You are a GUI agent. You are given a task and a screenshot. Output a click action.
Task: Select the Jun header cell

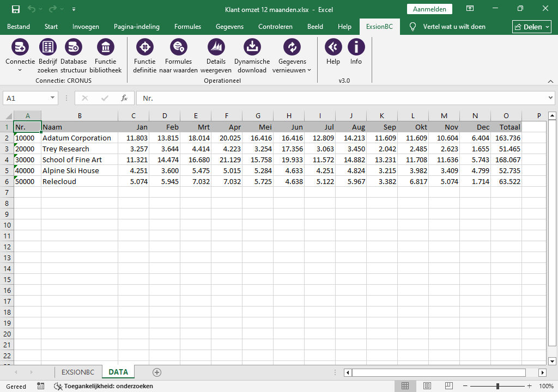[x=289, y=127]
